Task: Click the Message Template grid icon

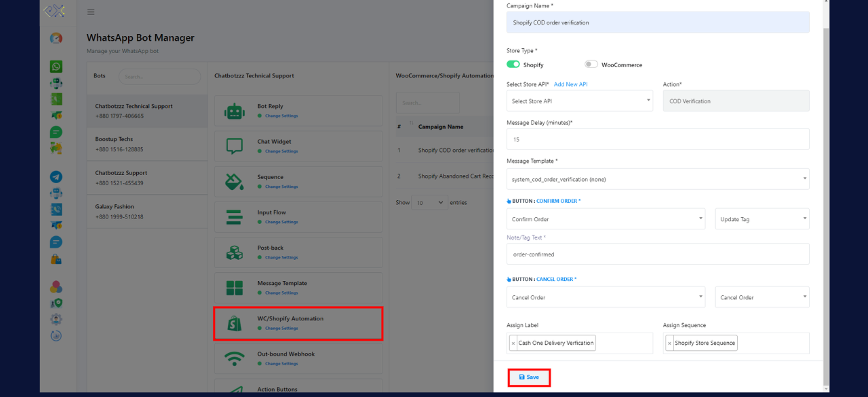Action: click(x=235, y=288)
